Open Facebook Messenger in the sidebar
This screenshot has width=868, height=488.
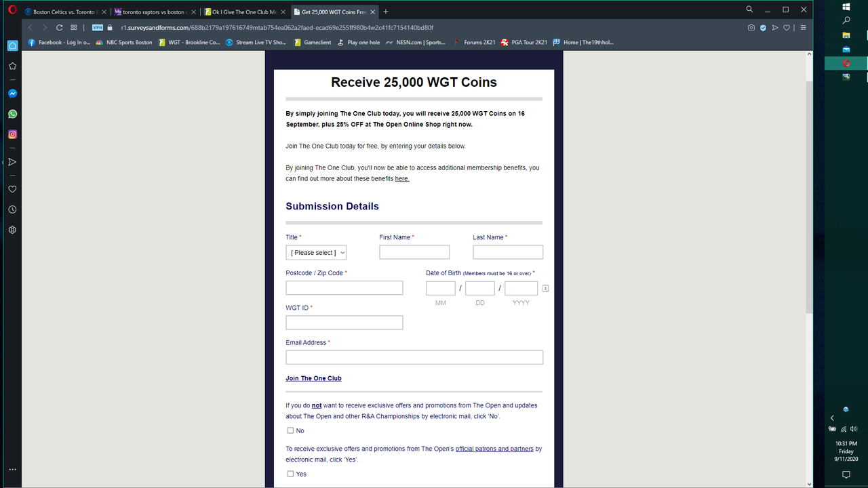(12, 94)
